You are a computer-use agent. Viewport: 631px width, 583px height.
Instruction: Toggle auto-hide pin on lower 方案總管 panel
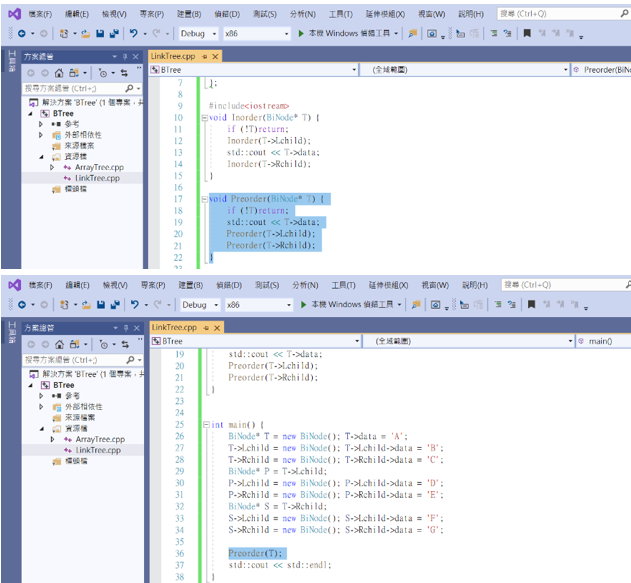pyautogui.click(x=126, y=328)
